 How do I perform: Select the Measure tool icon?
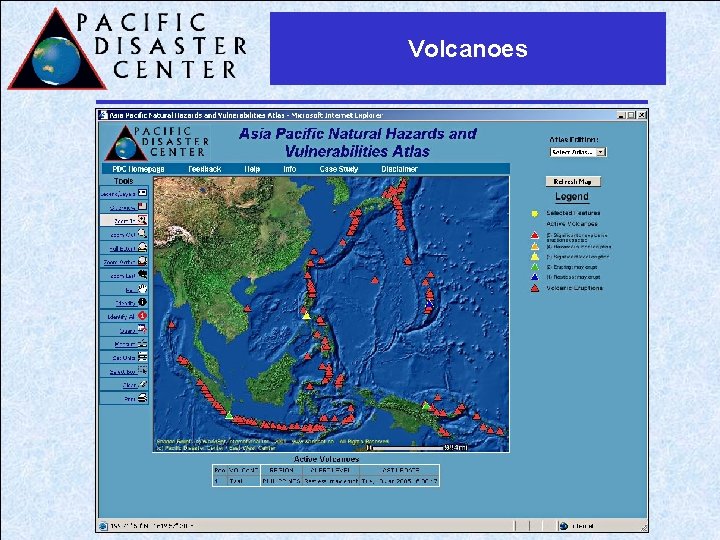tap(143, 343)
